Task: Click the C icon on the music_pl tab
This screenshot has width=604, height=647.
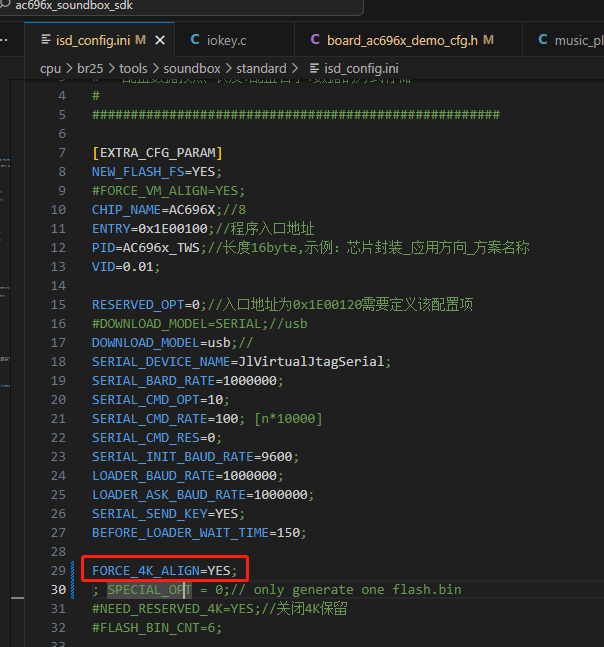Action: click(x=543, y=40)
